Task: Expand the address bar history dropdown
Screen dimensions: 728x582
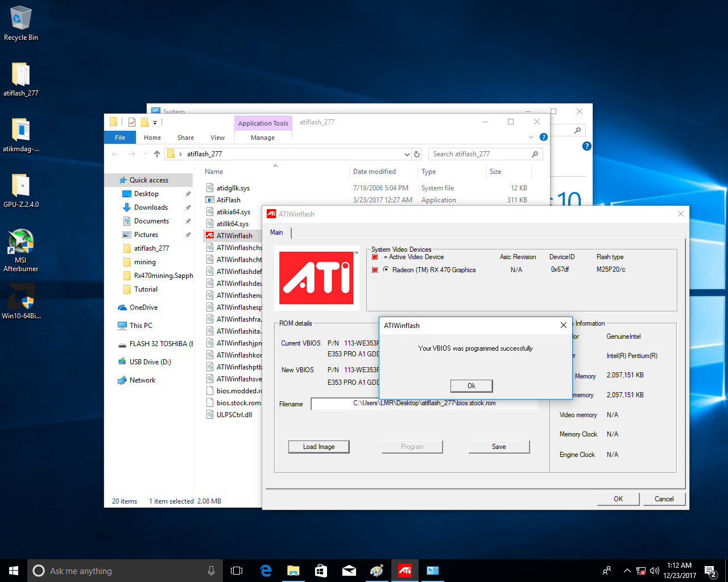Action: (x=407, y=154)
